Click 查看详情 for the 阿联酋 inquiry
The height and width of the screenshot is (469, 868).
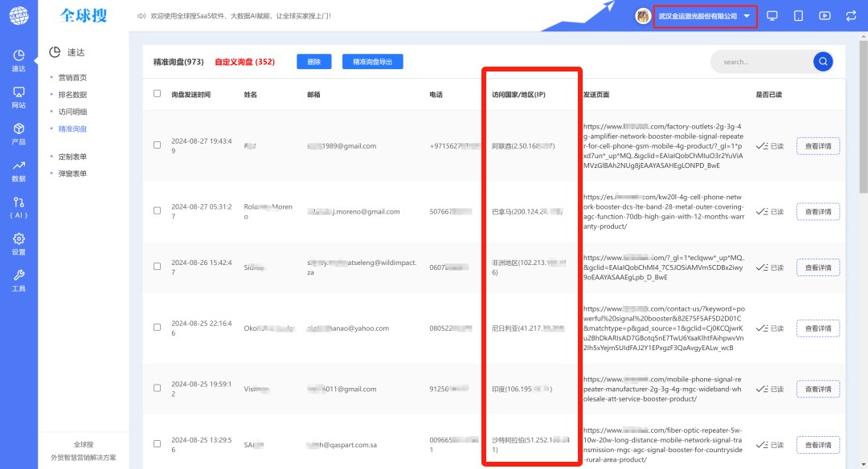818,145
